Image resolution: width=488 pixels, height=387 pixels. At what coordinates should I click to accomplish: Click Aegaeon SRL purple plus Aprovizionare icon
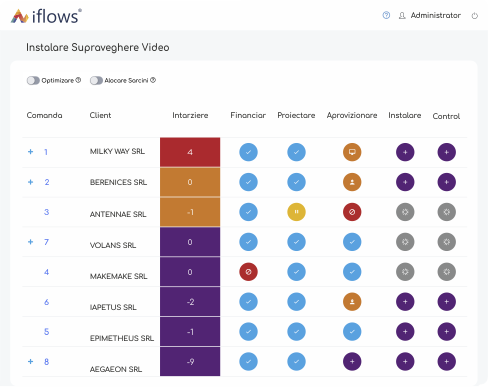352,362
